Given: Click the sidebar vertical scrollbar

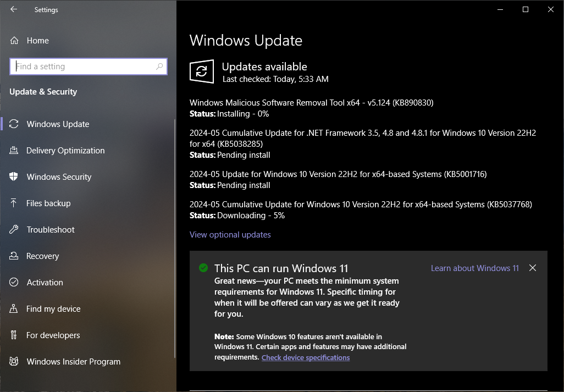Looking at the screenshot, I should 175,238.
